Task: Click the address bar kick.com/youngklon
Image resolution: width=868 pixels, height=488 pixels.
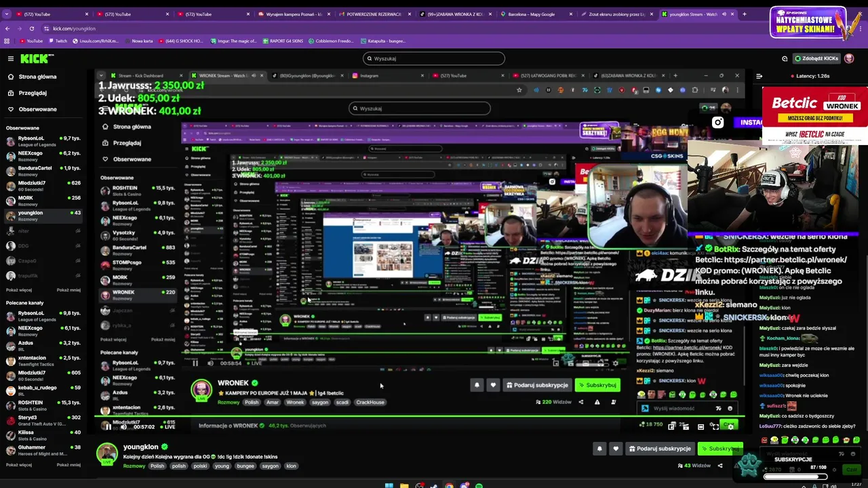Action: (75, 28)
